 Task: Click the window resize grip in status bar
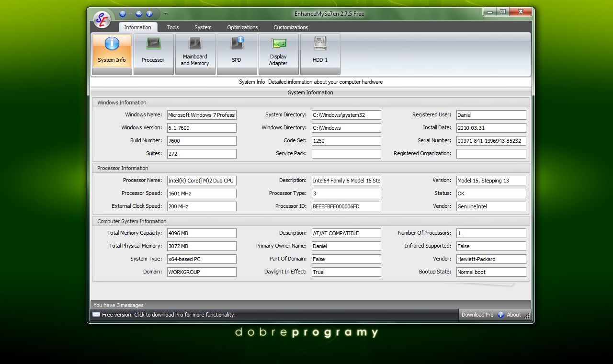click(x=527, y=316)
